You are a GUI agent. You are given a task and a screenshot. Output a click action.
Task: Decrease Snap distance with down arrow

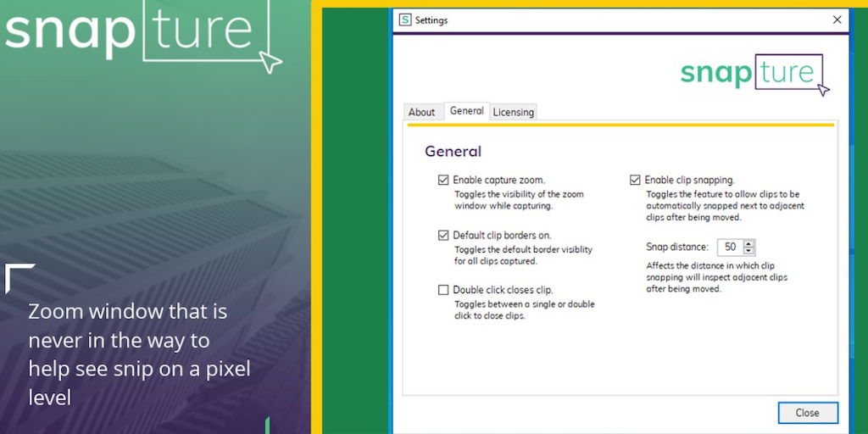point(749,251)
